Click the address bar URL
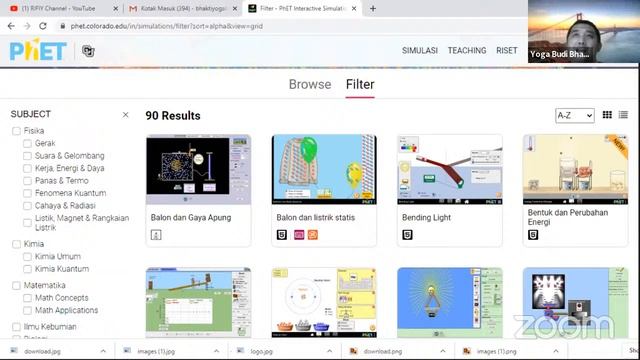The height and width of the screenshot is (360, 640). (167, 26)
